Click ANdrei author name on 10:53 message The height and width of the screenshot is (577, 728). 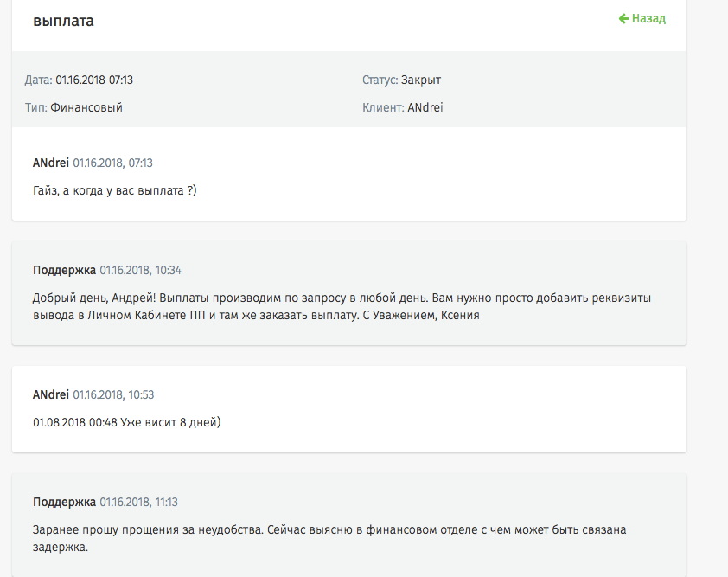coord(51,394)
